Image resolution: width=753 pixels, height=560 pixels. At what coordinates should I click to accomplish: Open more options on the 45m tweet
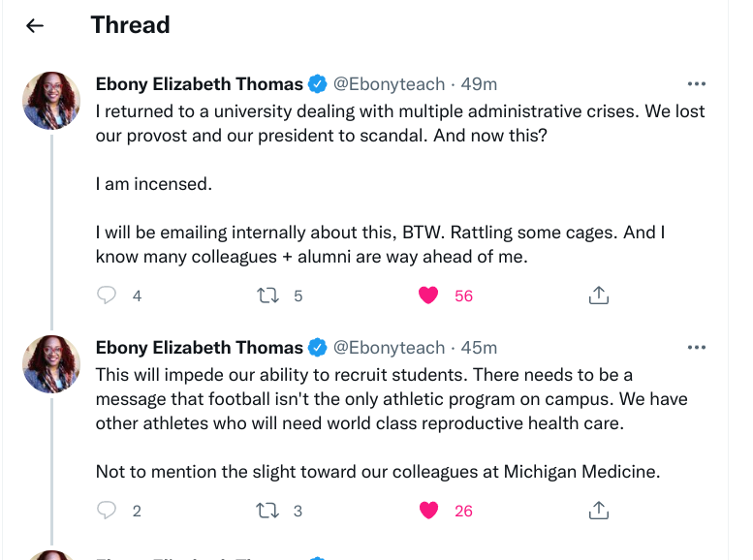pos(696,348)
